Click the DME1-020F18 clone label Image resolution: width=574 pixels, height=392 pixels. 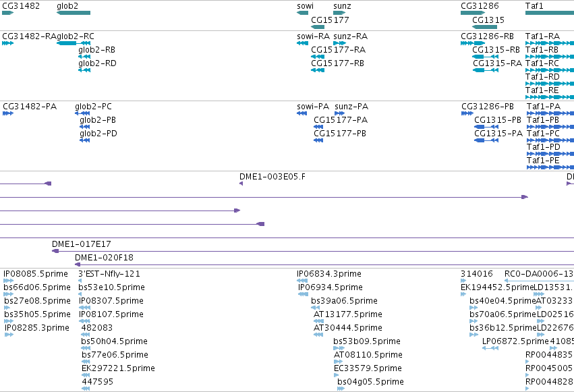[104, 258]
